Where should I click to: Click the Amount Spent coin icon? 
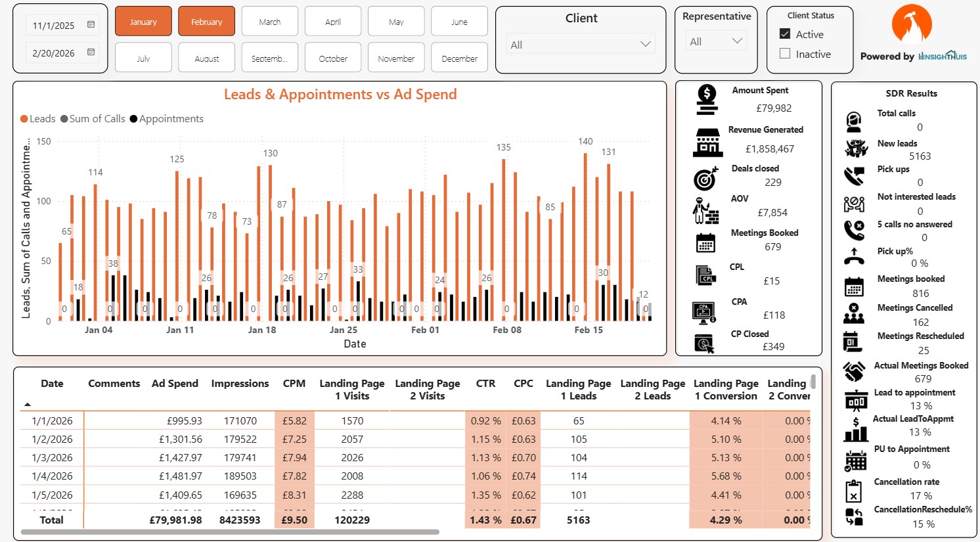[707, 100]
